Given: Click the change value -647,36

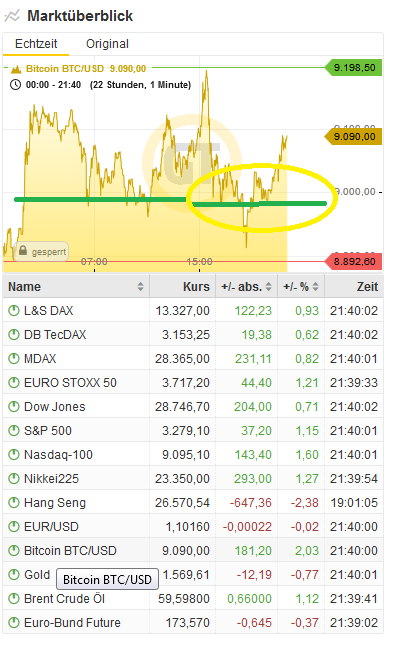Looking at the screenshot, I should coord(251,503).
